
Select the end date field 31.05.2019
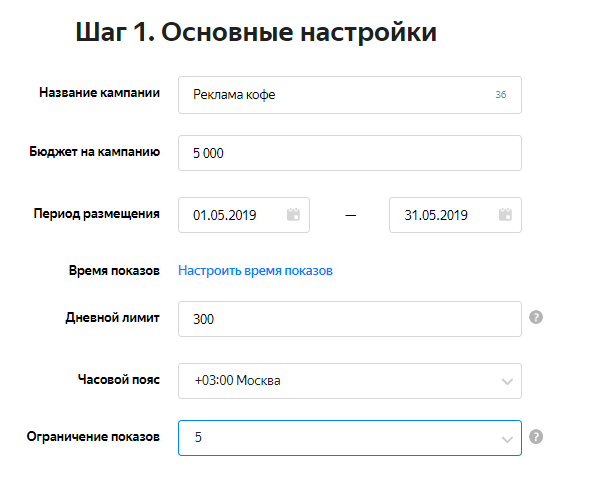click(x=440, y=214)
